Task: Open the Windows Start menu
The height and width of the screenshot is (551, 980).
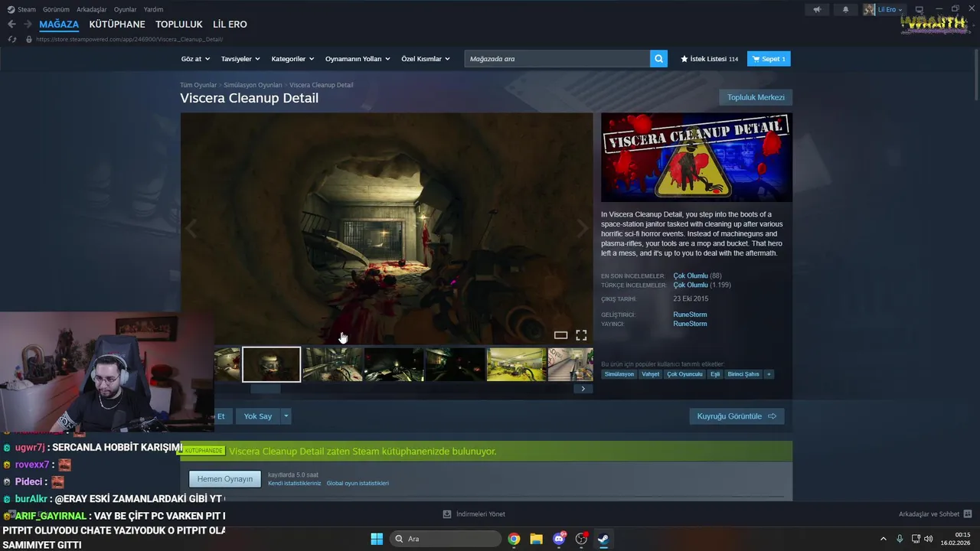Action: coord(377,539)
